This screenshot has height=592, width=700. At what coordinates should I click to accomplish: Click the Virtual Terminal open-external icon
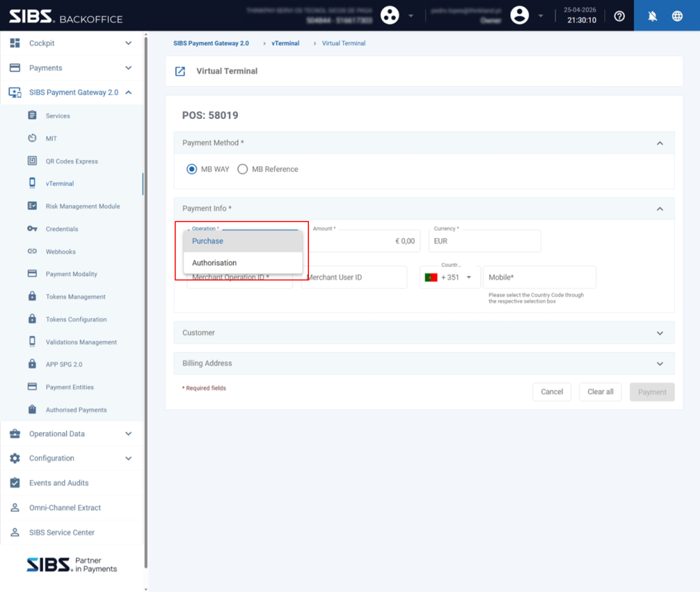(180, 71)
